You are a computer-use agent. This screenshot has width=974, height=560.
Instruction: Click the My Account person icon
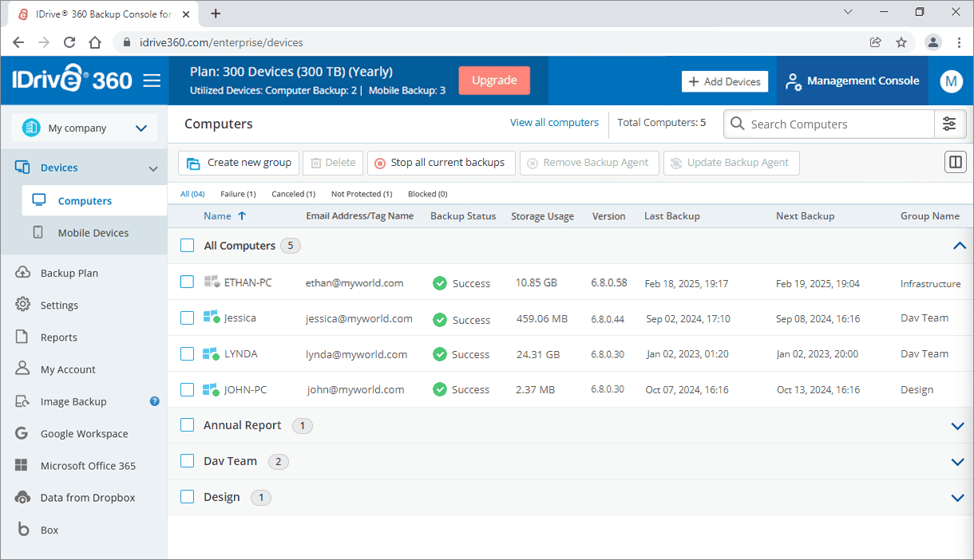23,369
